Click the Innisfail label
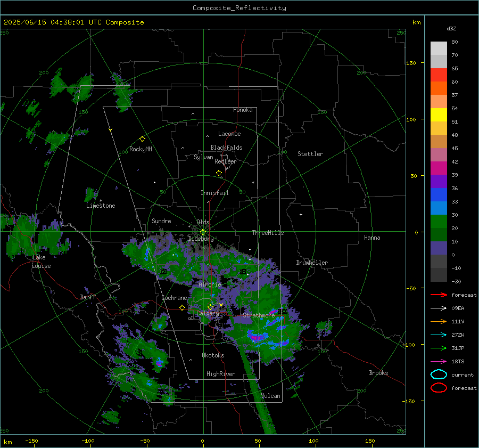Screen dimensions: 479x448 click(214, 193)
